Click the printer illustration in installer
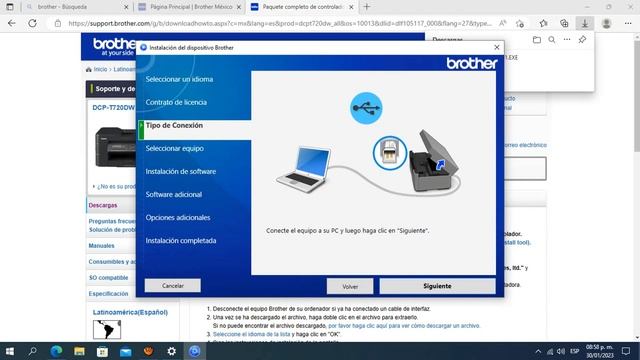 click(433, 161)
